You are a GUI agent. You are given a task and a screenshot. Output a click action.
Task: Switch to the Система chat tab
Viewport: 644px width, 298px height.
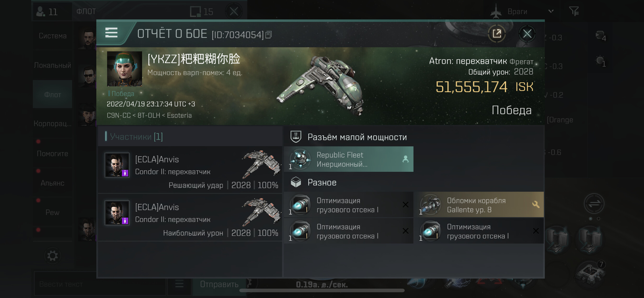tap(52, 36)
